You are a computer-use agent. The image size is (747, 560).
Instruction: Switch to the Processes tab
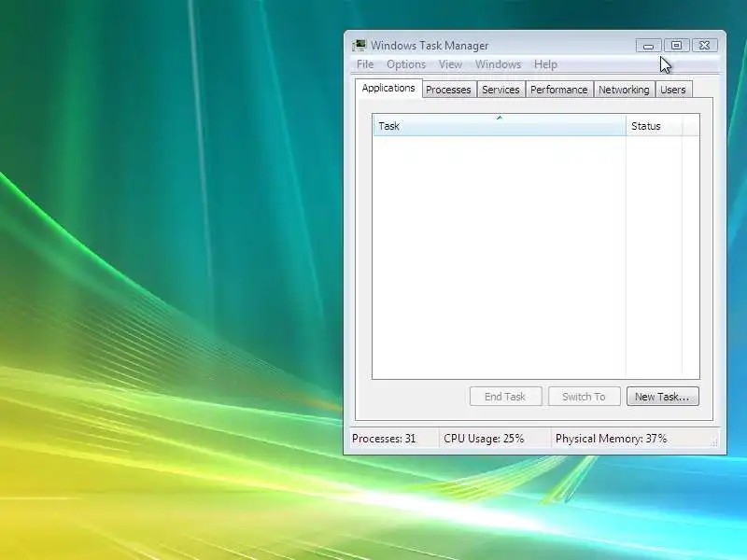tap(448, 90)
